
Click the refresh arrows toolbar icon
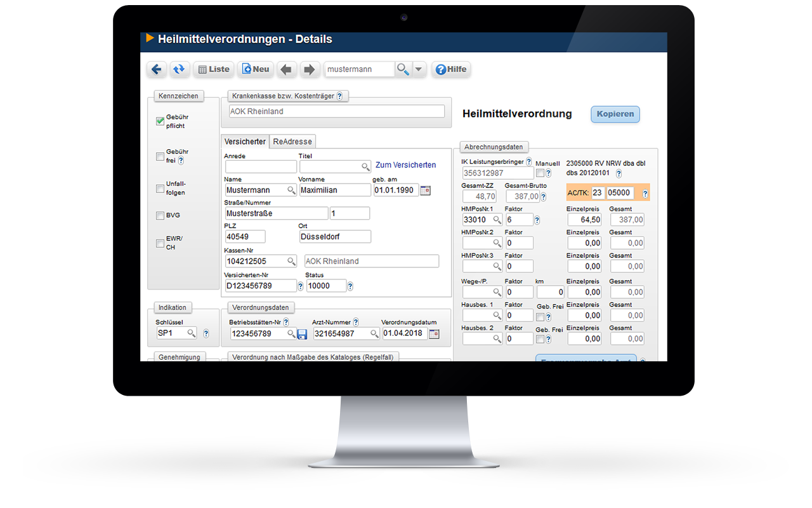[180, 69]
